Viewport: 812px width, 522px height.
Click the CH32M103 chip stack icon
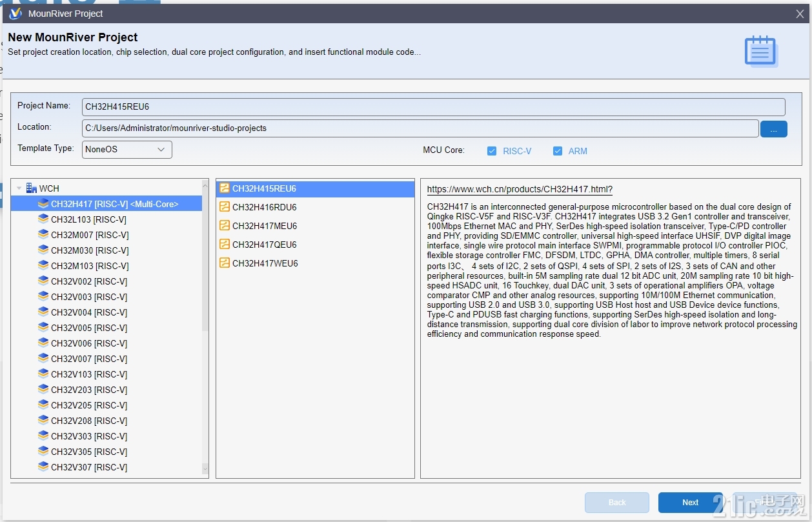tap(43, 266)
